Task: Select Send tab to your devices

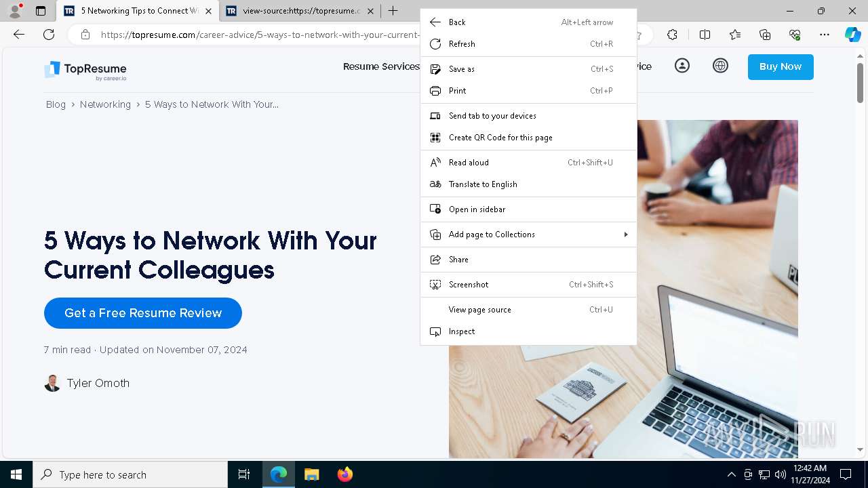Action: pyautogui.click(x=528, y=116)
